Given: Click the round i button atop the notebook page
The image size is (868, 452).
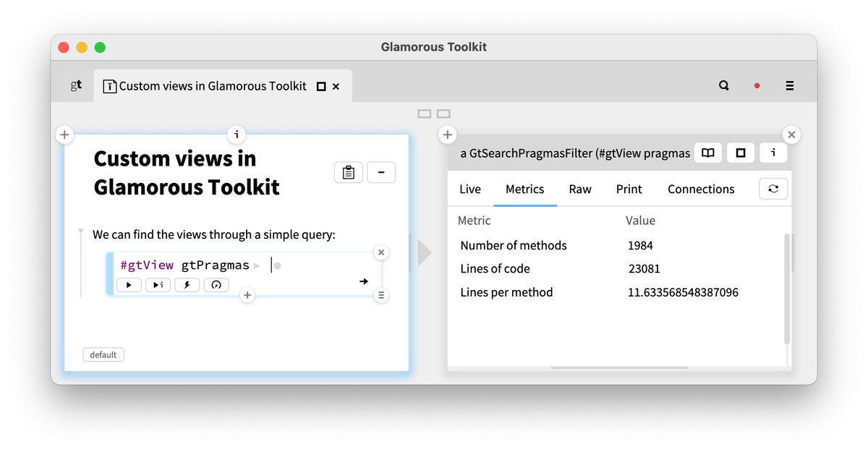Looking at the screenshot, I should pyautogui.click(x=237, y=135).
